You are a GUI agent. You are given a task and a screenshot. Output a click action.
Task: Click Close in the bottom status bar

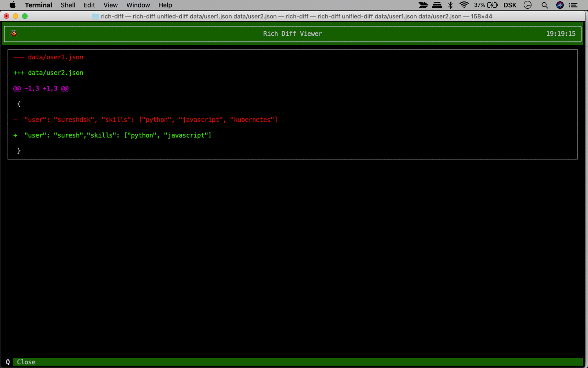tap(26, 362)
